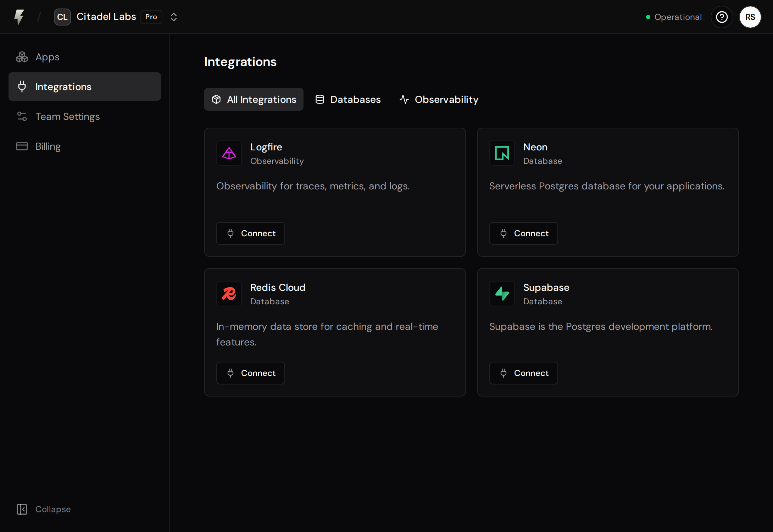
Task: Click the Pro plan badge
Action: (x=151, y=17)
